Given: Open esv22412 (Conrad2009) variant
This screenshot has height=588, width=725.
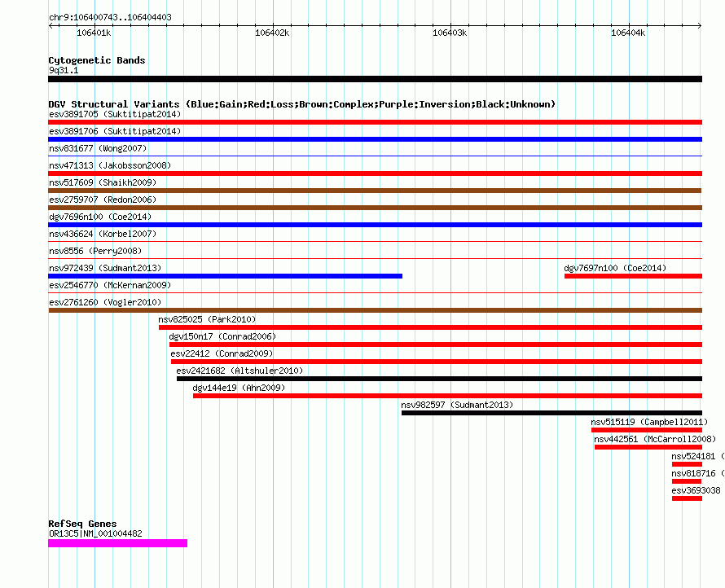Looking at the screenshot, I should 222,353.
